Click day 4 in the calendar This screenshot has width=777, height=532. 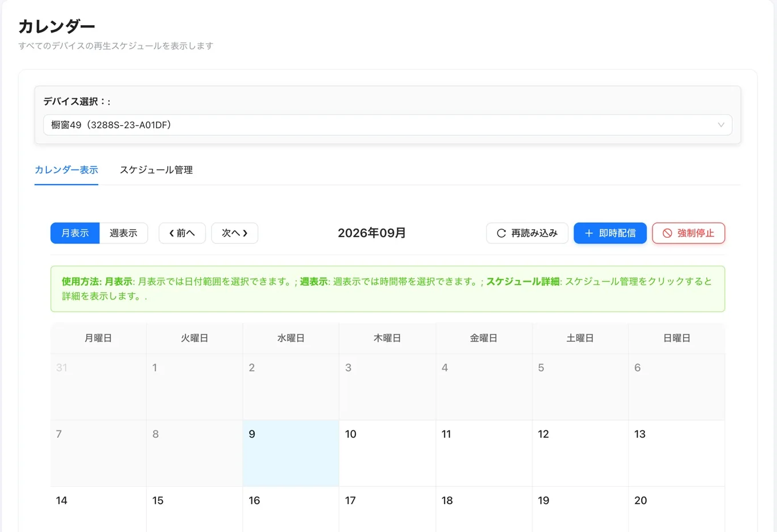(x=484, y=387)
